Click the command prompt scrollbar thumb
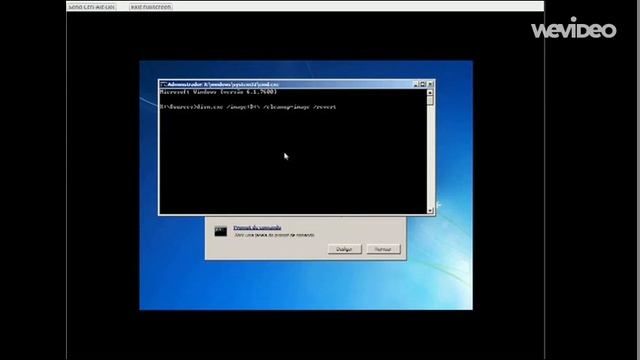The height and width of the screenshot is (360, 640). coord(430,100)
